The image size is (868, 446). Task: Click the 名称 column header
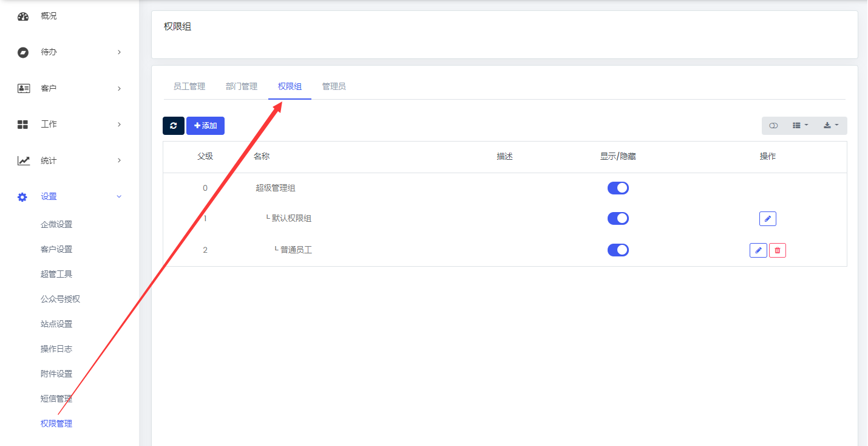[262, 157]
